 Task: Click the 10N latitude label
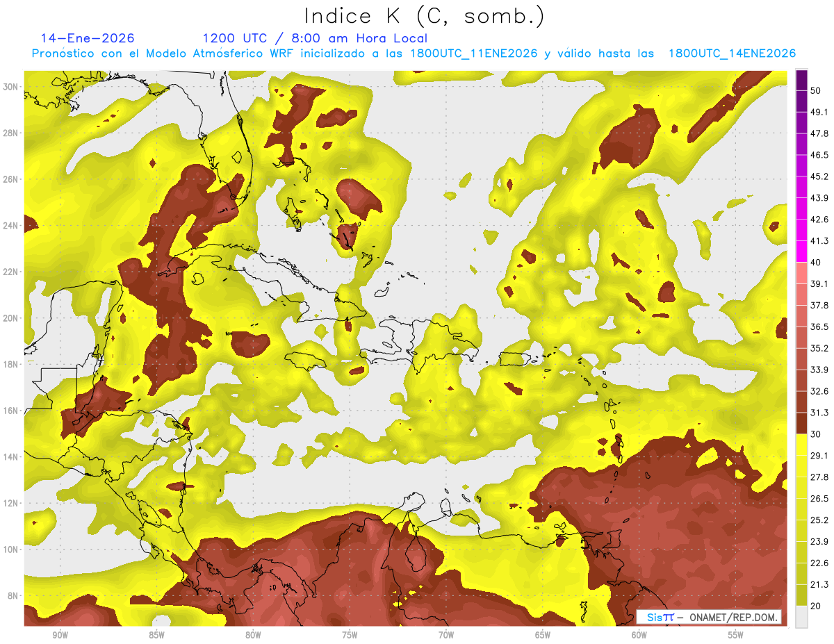(10, 550)
